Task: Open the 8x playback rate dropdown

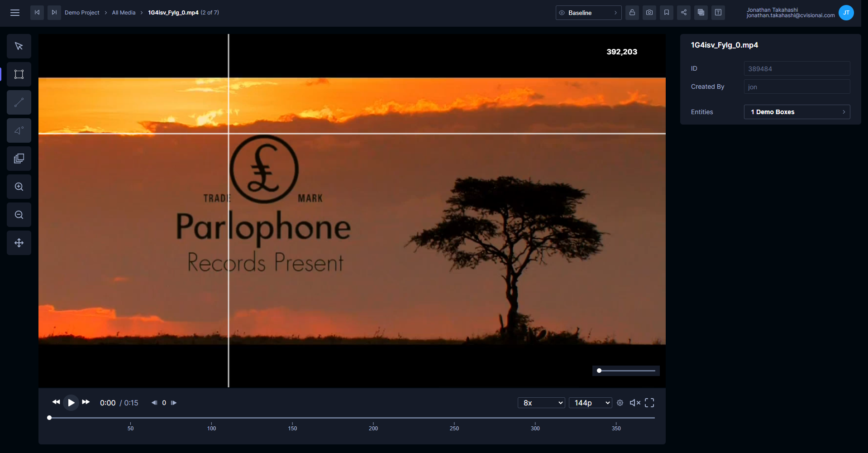Action: pyautogui.click(x=541, y=403)
